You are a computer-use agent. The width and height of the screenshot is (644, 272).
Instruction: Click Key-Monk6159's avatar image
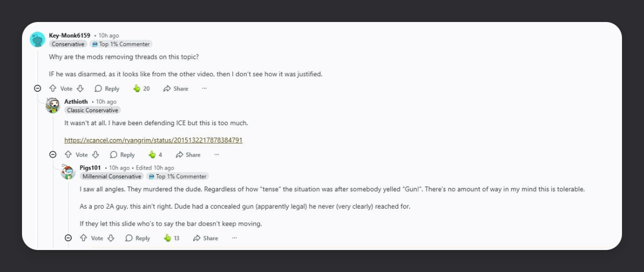[38, 40]
